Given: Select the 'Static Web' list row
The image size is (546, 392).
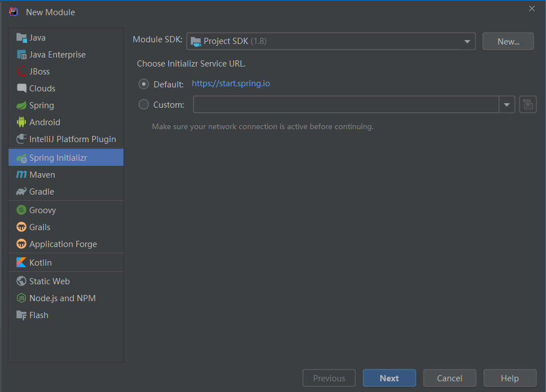Looking at the screenshot, I should click(66, 281).
